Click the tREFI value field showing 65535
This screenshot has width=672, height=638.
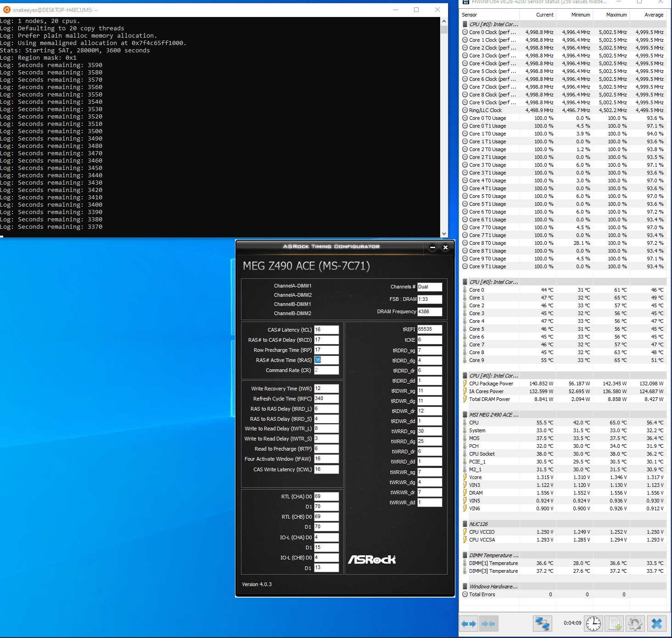(x=430, y=329)
